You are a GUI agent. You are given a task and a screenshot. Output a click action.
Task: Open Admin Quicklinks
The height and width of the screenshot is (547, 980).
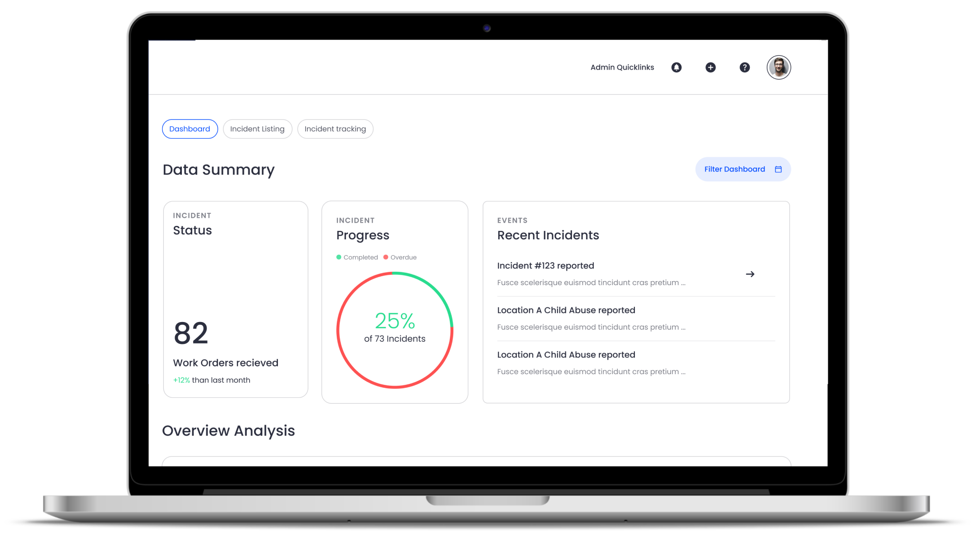tap(622, 67)
